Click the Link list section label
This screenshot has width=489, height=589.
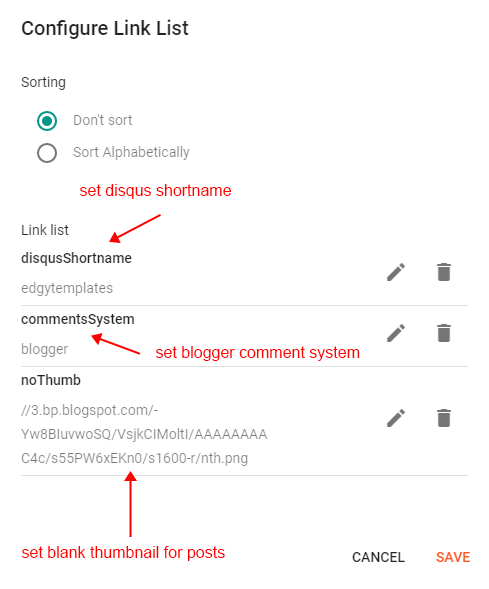tap(45, 230)
